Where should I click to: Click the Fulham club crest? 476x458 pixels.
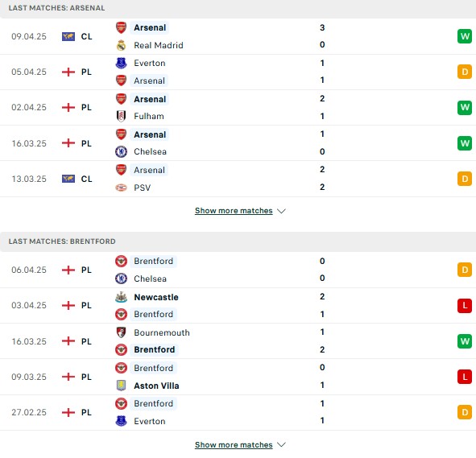121,116
